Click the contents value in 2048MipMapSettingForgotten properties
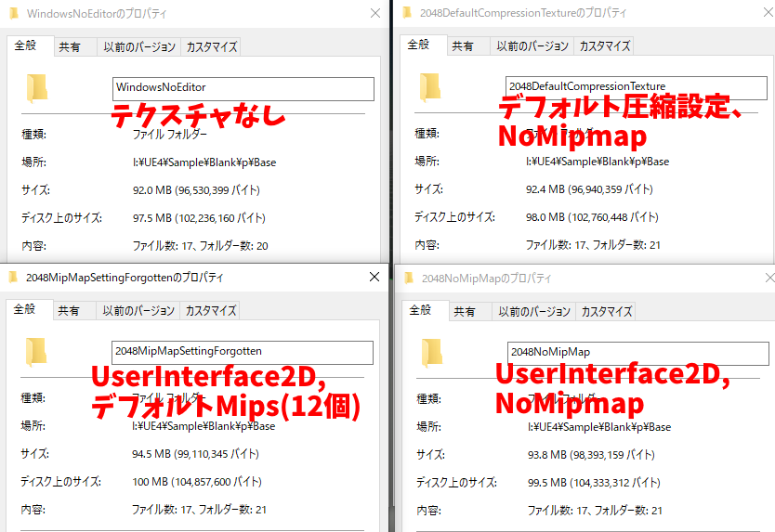This screenshot has height=532, width=775. tap(199, 510)
